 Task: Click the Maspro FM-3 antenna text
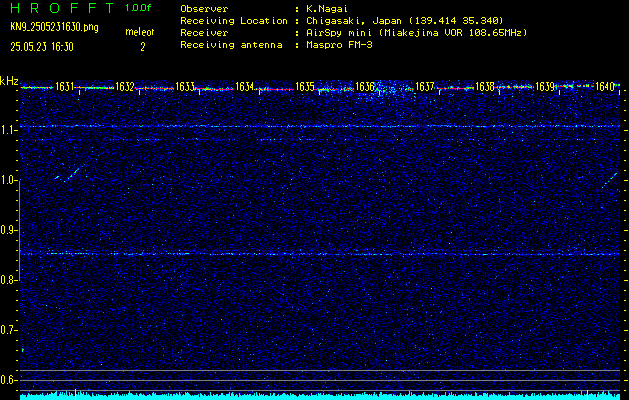tap(339, 45)
